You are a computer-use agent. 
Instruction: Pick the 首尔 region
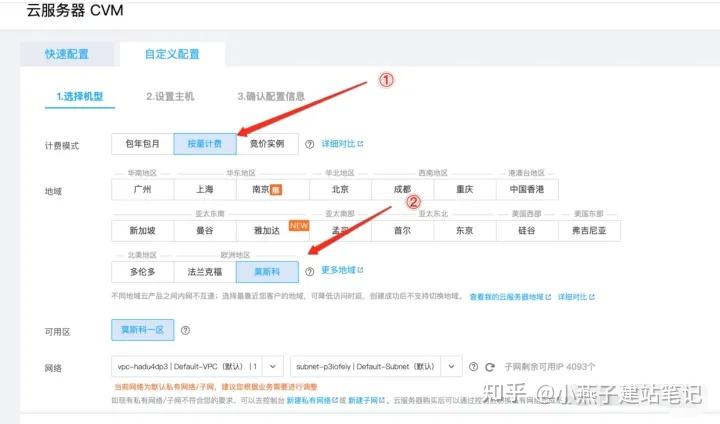coord(402,231)
